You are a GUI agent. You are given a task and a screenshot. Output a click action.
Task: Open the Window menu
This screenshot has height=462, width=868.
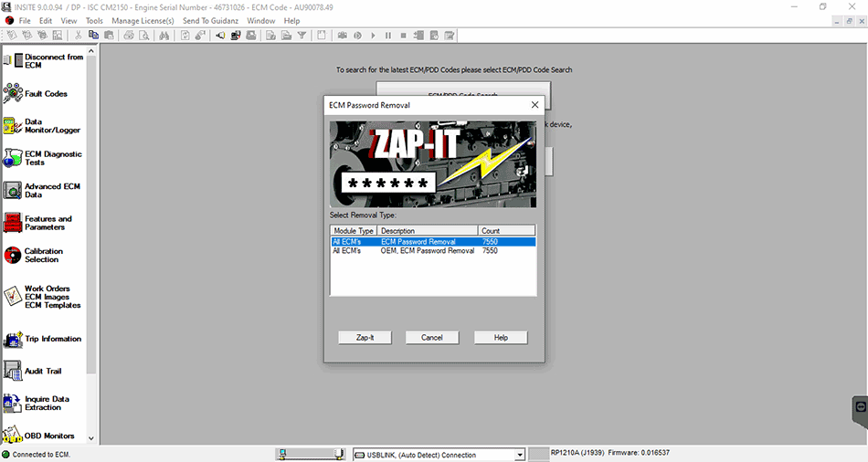coord(260,20)
